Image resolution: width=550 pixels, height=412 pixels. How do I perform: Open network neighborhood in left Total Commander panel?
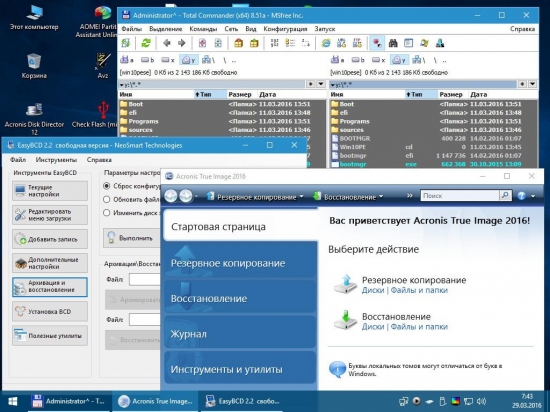(x=208, y=60)
